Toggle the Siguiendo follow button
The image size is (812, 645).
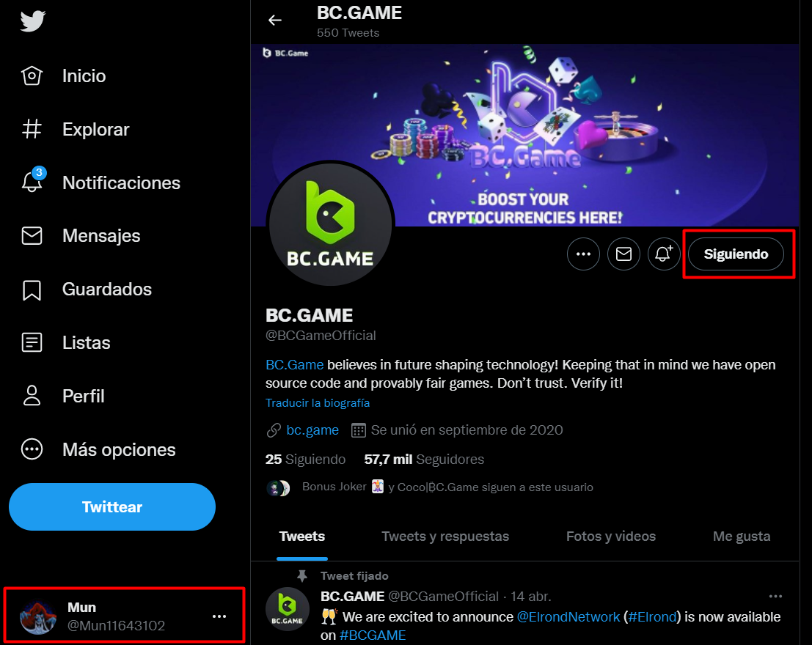tap(736, 254)
